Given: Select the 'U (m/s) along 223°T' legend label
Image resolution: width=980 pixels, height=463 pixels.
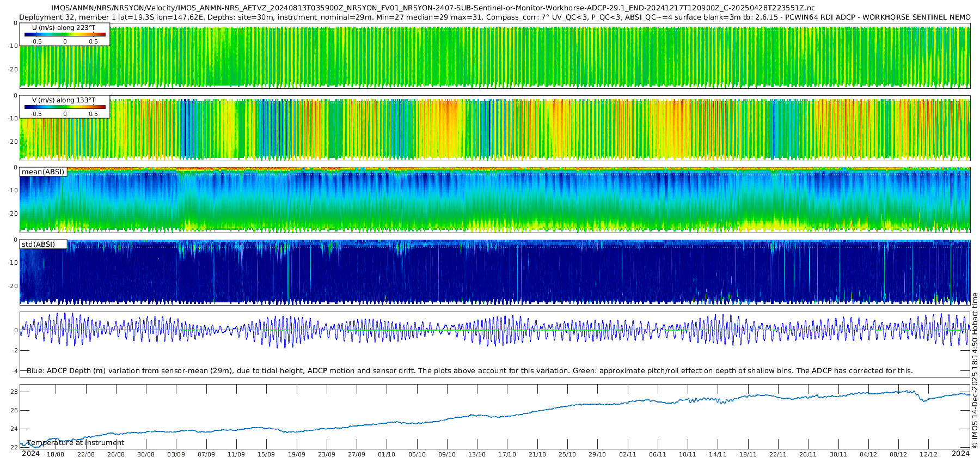Looking at the screenshot, I should pyautogui.click(x=64, y=28).
